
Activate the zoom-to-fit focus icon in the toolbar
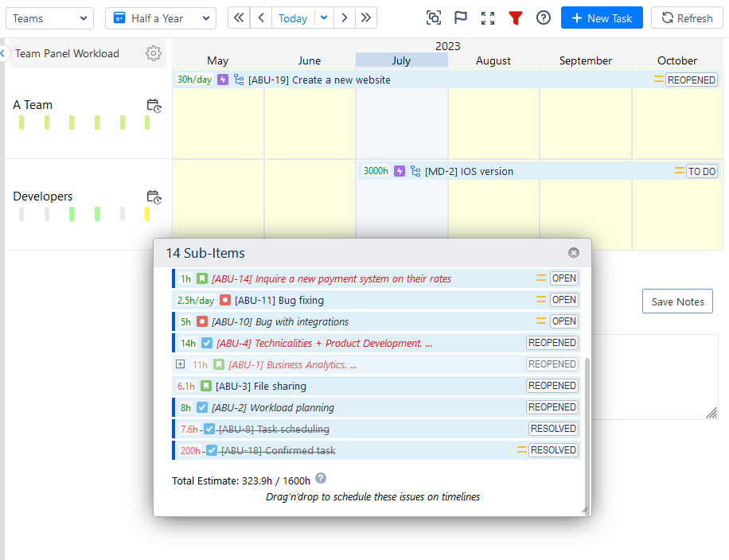[433, 17]
